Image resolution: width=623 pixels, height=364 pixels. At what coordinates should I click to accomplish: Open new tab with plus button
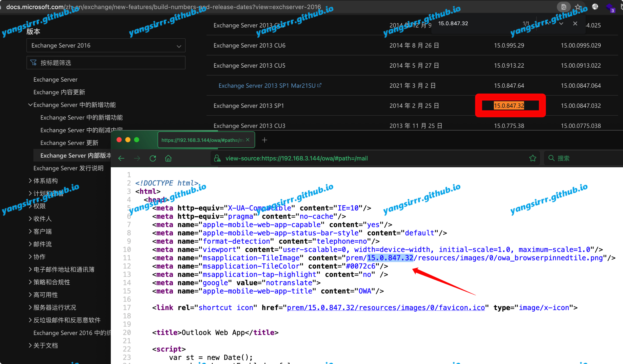[x=264, y=140]
